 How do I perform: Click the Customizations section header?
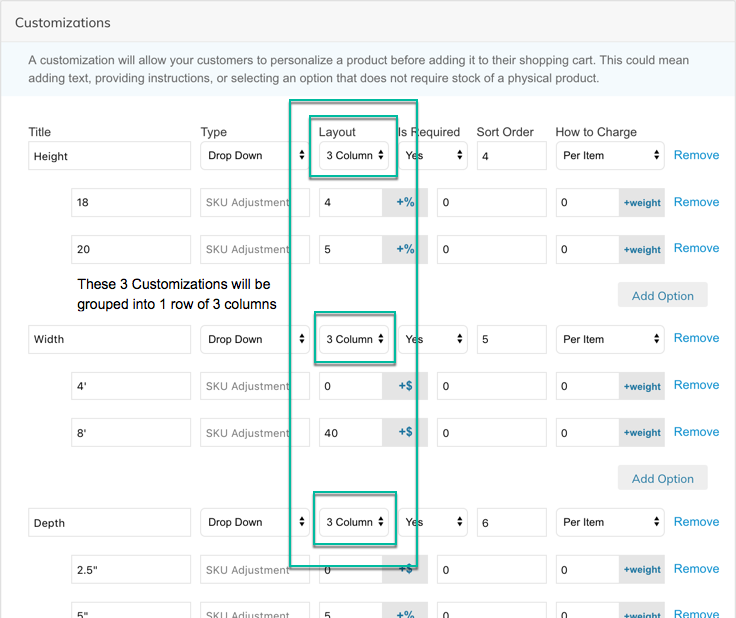pos(63,23)
